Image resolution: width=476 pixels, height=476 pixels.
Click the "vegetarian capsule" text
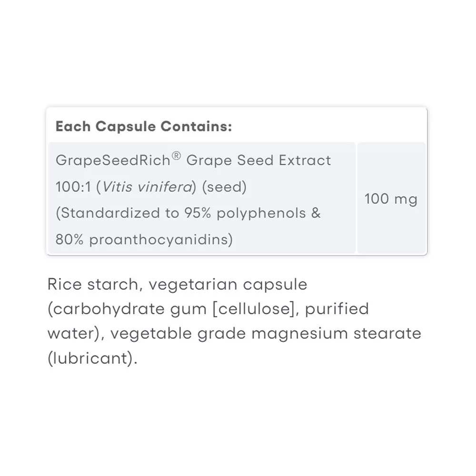click(x=228, y=285)
